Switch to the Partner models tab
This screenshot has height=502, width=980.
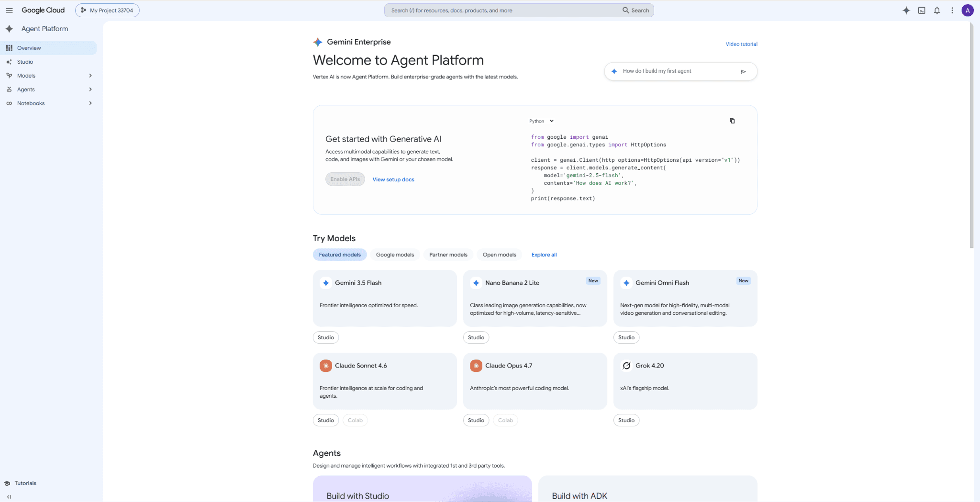tap(448, 255)
